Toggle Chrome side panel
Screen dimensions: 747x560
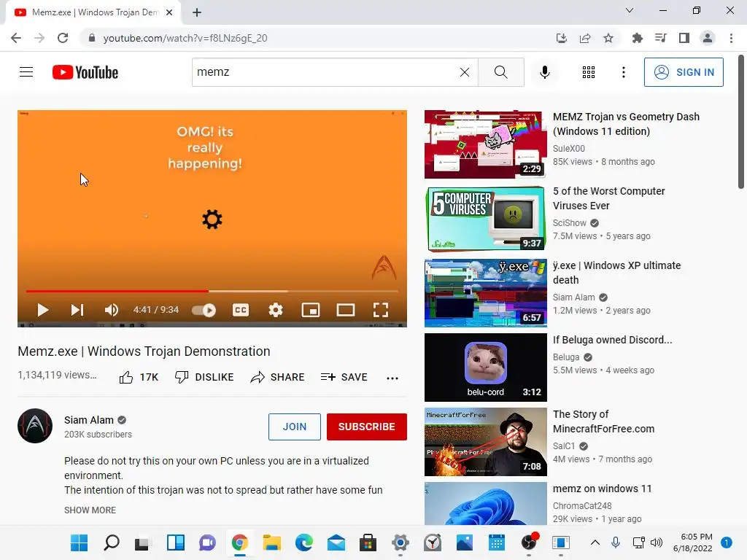pyautogui.click(x=684, y=38)
